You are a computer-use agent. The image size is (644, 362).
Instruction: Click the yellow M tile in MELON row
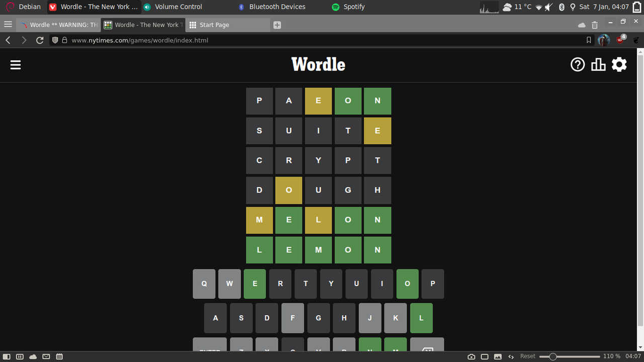pyautogui.click(x=260, y=220)
